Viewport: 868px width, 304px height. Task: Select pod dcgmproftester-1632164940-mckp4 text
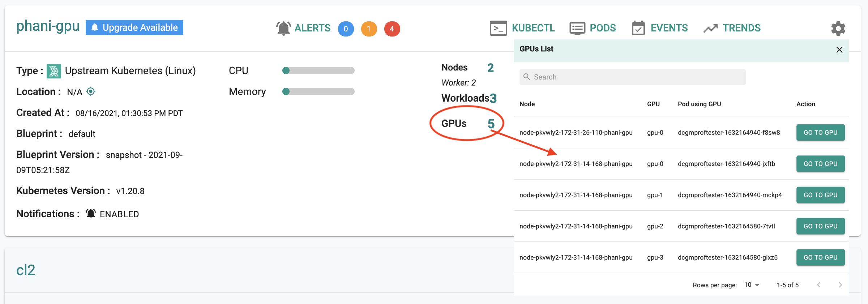click(x=730, y=195)
